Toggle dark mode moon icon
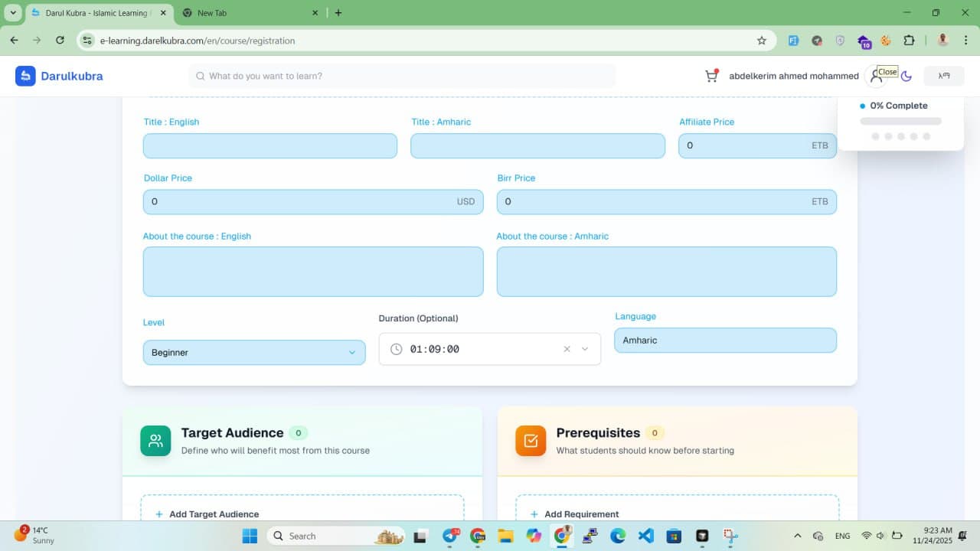The image size is (980, 551). coord(906,76)
